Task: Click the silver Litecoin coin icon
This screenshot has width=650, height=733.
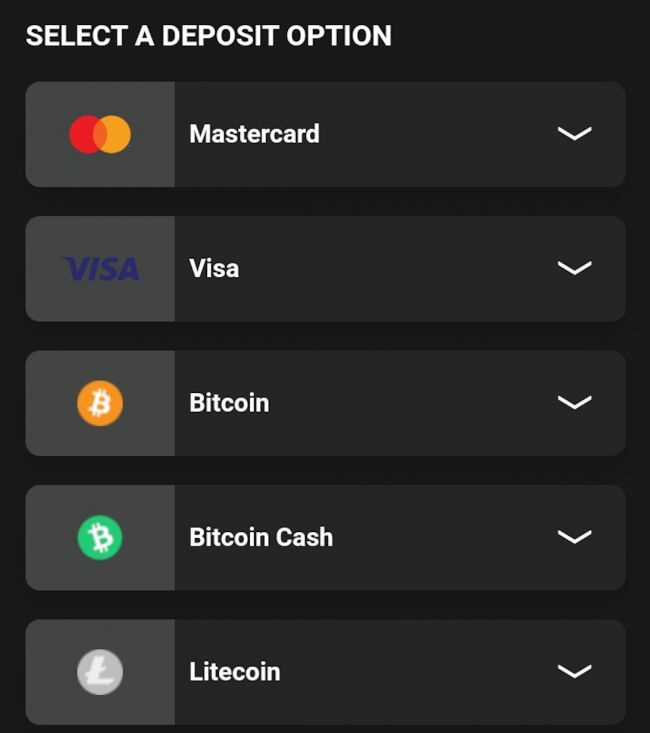Action: click(x=100, y=672)
